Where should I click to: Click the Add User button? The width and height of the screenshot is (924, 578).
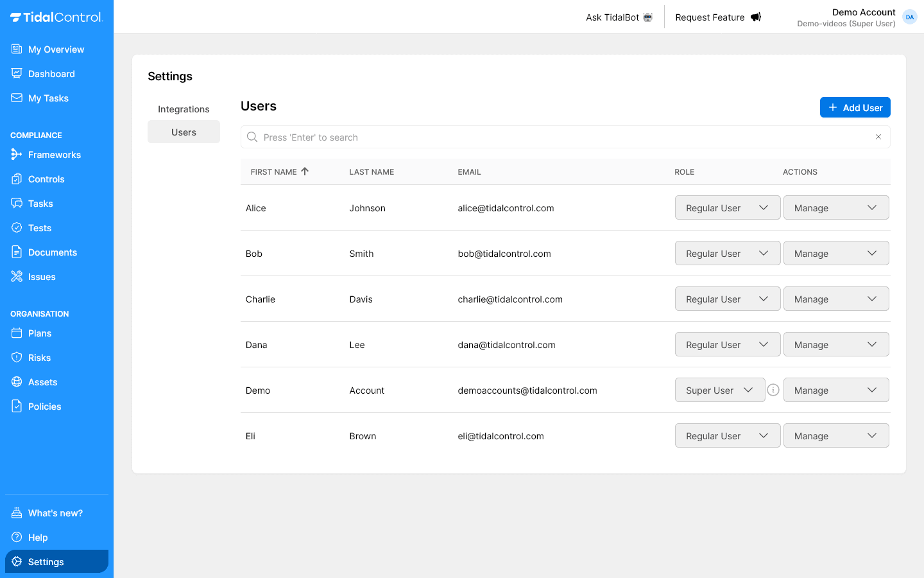(855, 107)
